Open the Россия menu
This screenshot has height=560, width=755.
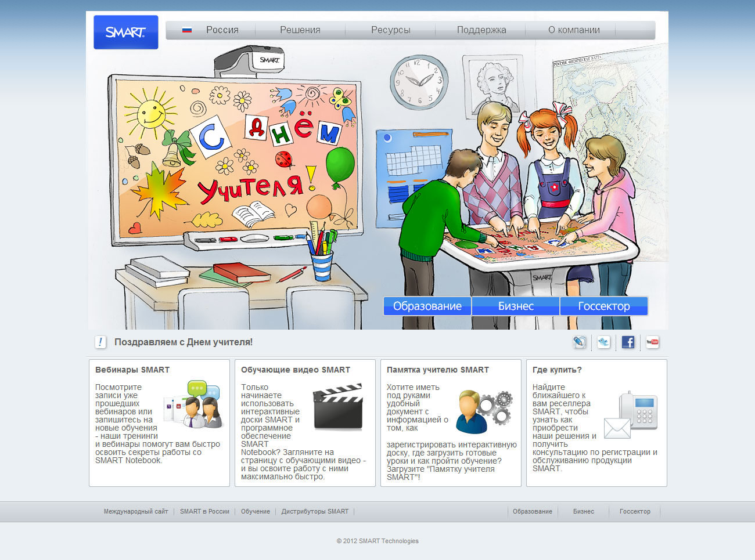222,30
